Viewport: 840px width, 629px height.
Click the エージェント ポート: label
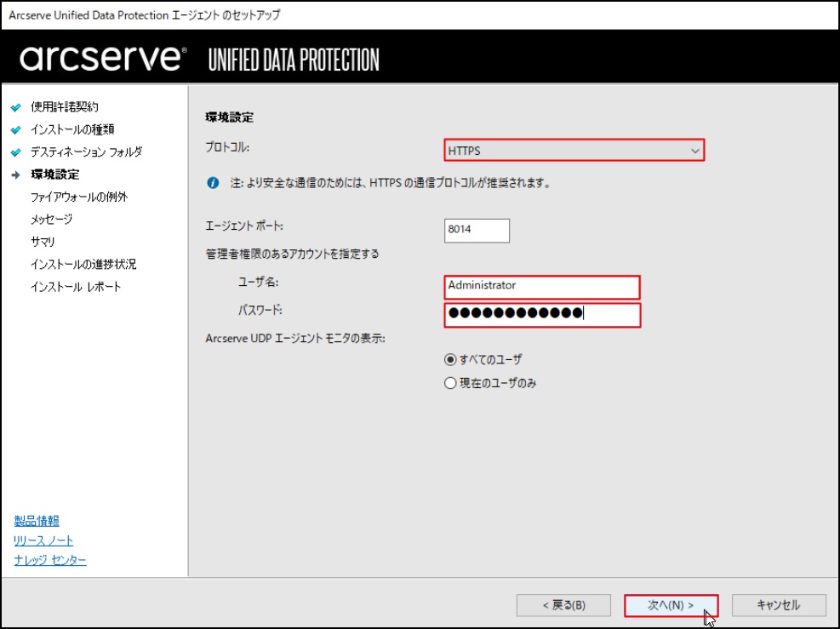(x=244, y=226)
